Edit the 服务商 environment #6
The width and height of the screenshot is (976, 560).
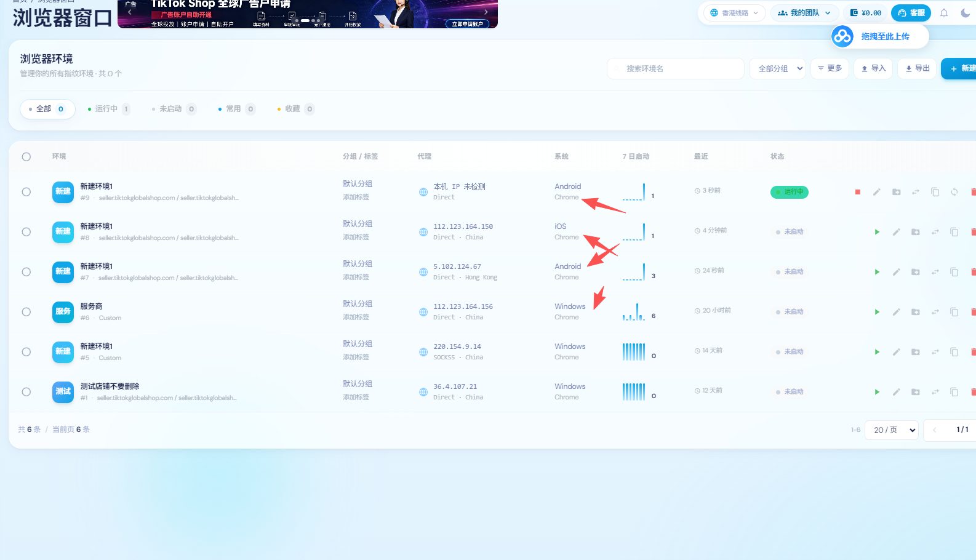click(896, 312)
